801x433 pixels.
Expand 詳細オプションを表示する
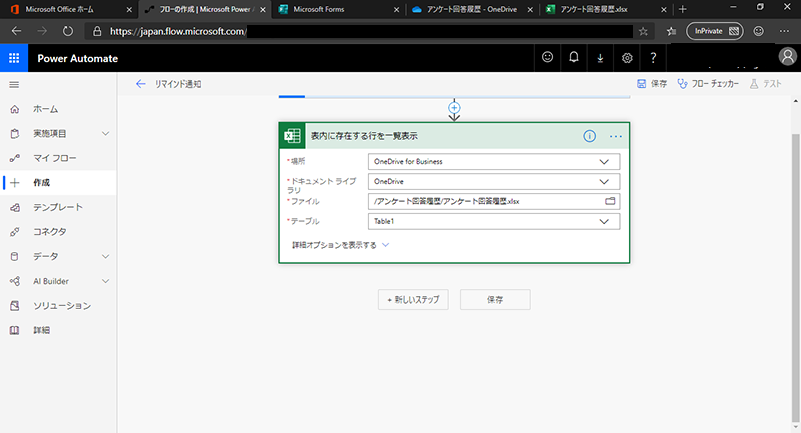[x=340, y=245]
